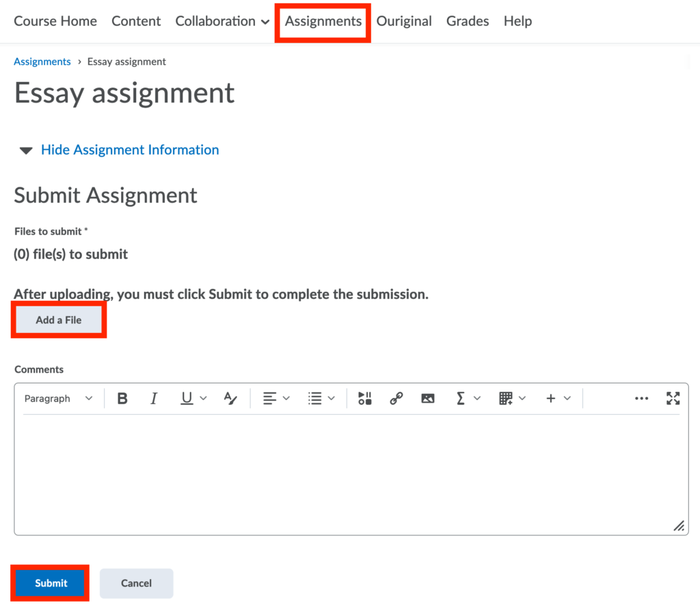The image size is (700, 605).
Task: Open the Insert Stuff media icon
Action: click(x=364, y=398)
